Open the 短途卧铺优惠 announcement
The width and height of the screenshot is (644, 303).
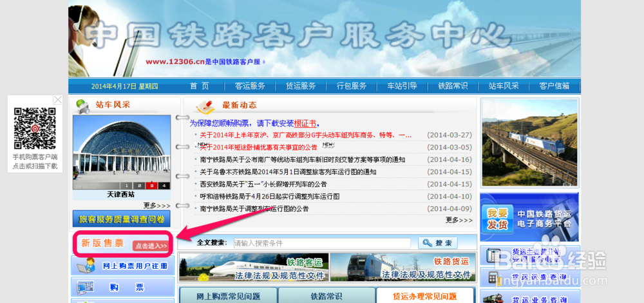click(258, 147)
